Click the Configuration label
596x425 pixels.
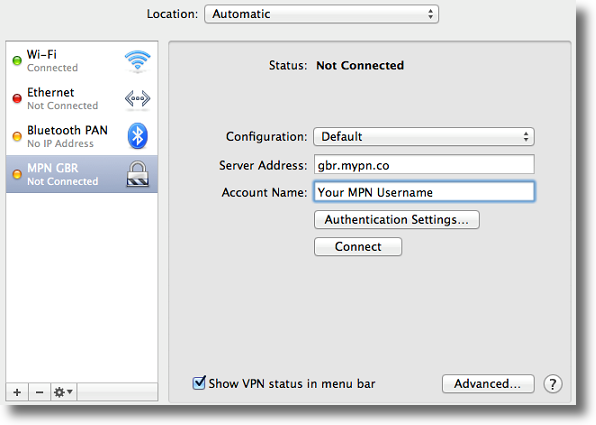pos(266,136)
